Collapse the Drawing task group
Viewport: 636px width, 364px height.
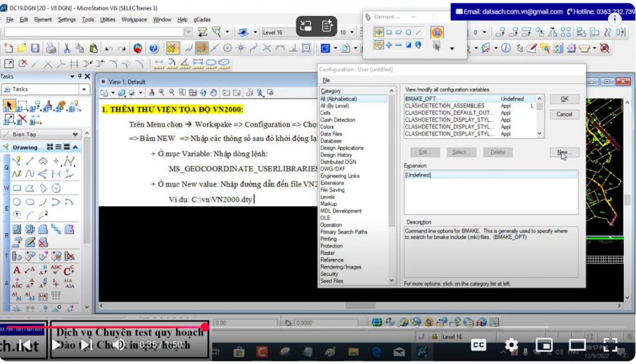(x=75, y=147)
